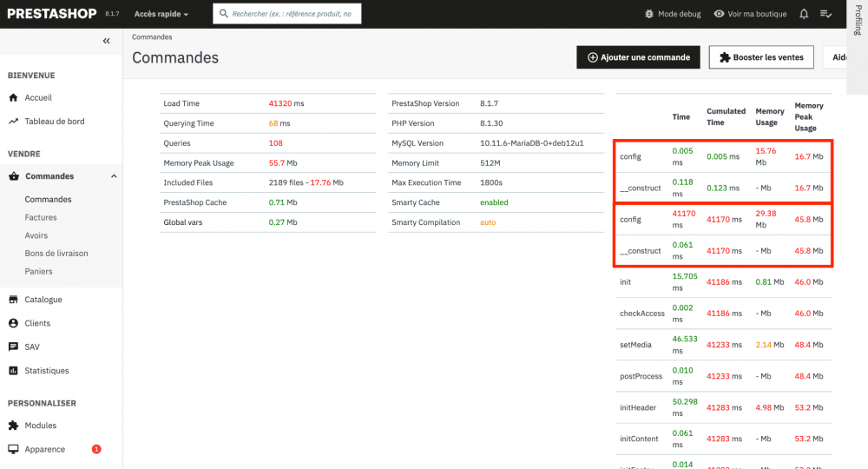Click the initHeader row label
Screen dimensions: 868x469
(x=638, y=407)
